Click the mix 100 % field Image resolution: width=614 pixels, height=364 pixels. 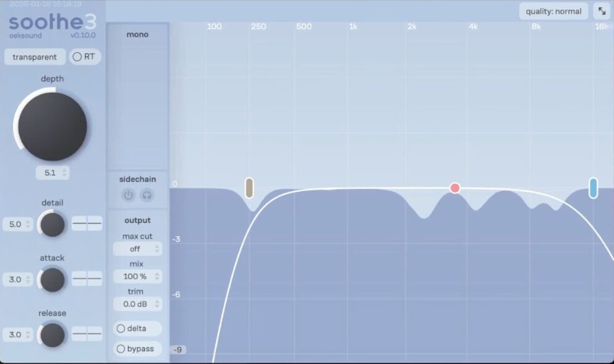[x=137, y=276]
